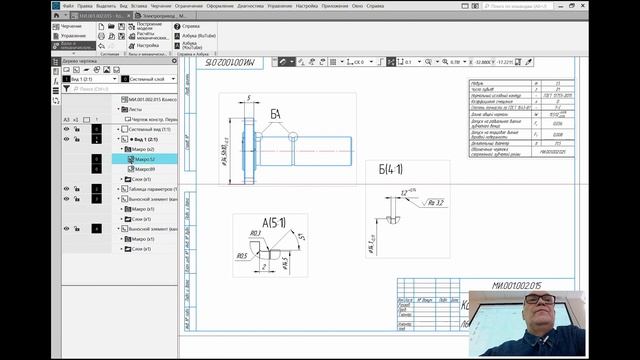
Task: Toggle the lock on Вид 1 (2:1)
Action: click(x=77, y=139)
